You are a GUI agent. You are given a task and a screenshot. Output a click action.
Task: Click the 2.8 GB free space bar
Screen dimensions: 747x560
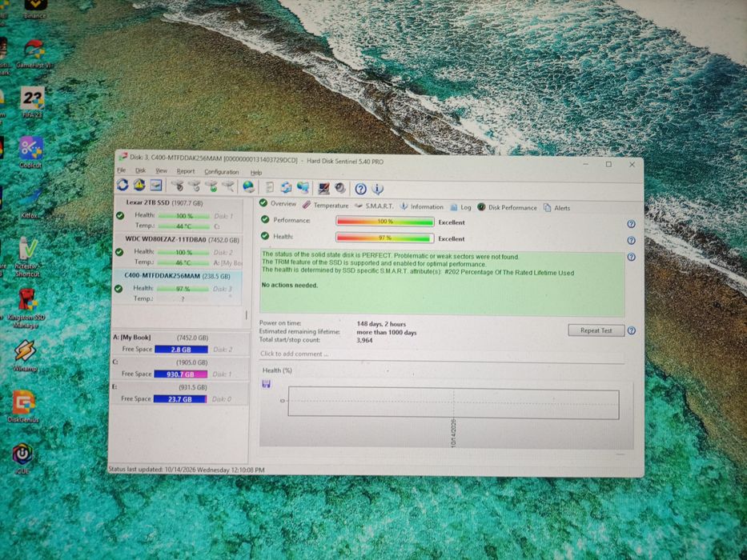[181, 350]
